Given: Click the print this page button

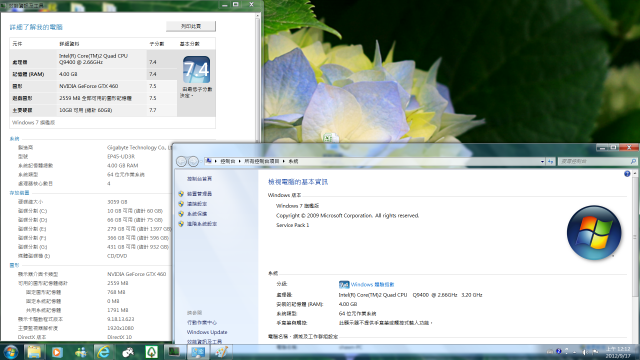Looking at the screenshot, I should click(x=191, y=26).
